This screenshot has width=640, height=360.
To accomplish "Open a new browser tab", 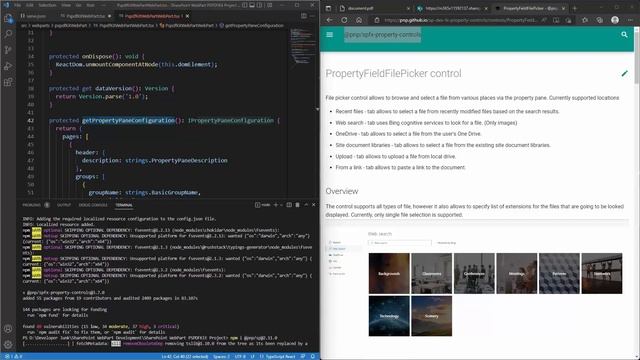I will pyautogui.click(x=575, y=8).
